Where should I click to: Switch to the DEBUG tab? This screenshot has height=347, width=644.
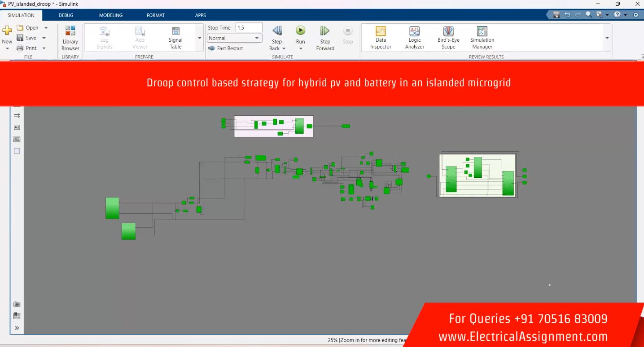tap(66, 15)
